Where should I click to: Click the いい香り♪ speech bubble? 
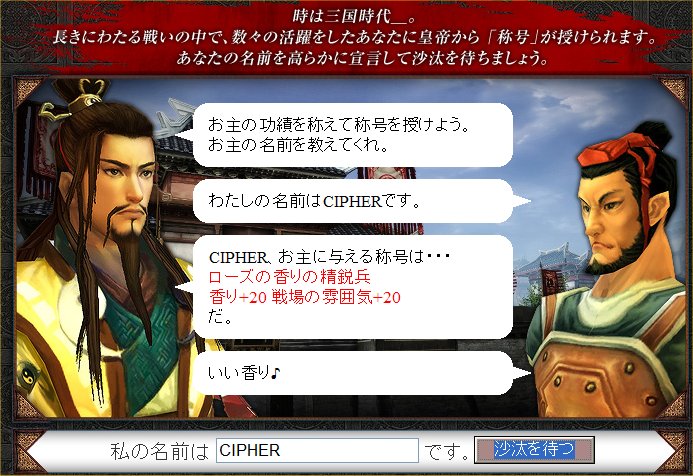coord(353,373)
